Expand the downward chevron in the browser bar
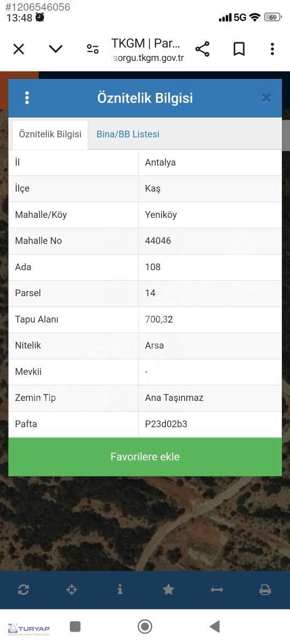 [x=56, y=49]
